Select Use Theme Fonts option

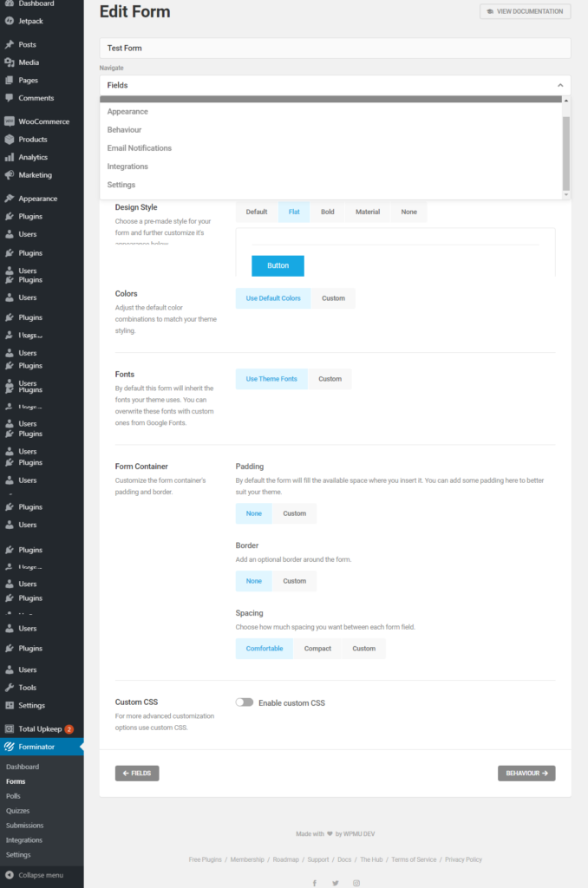[271, 379]
